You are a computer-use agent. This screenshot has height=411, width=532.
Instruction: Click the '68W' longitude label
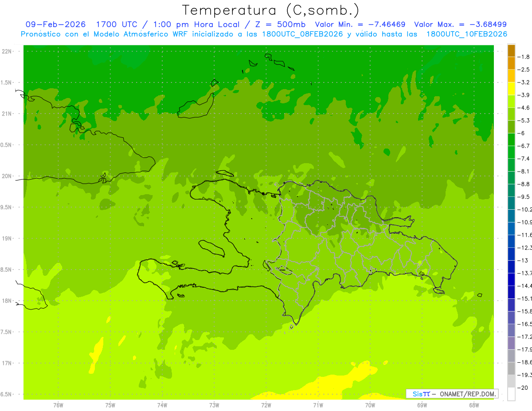pos(474,405)
